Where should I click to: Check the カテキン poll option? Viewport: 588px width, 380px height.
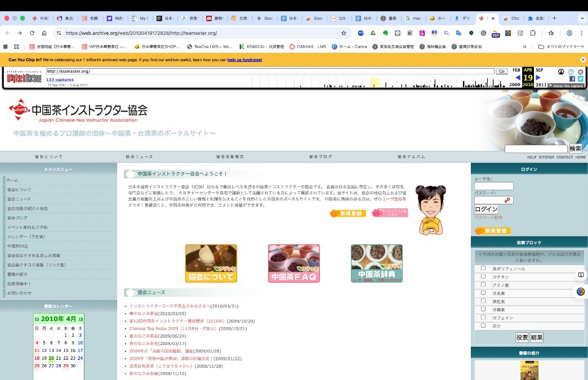(483, 277)
